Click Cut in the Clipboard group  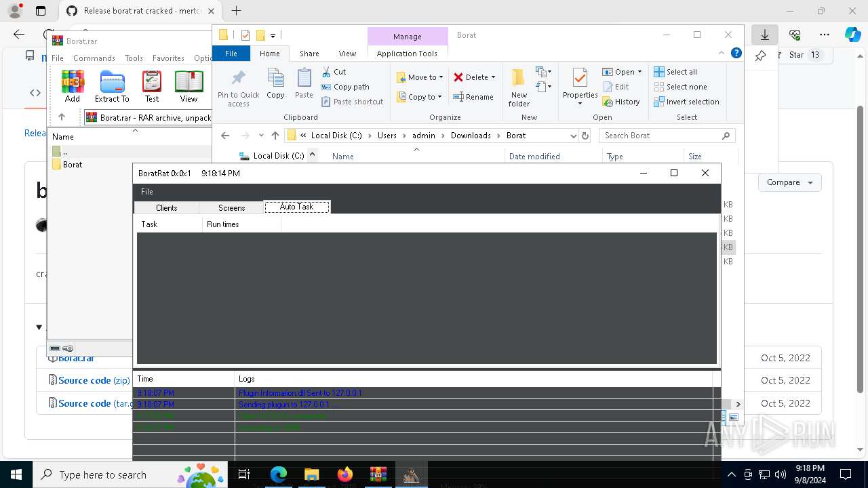[334, 72]
